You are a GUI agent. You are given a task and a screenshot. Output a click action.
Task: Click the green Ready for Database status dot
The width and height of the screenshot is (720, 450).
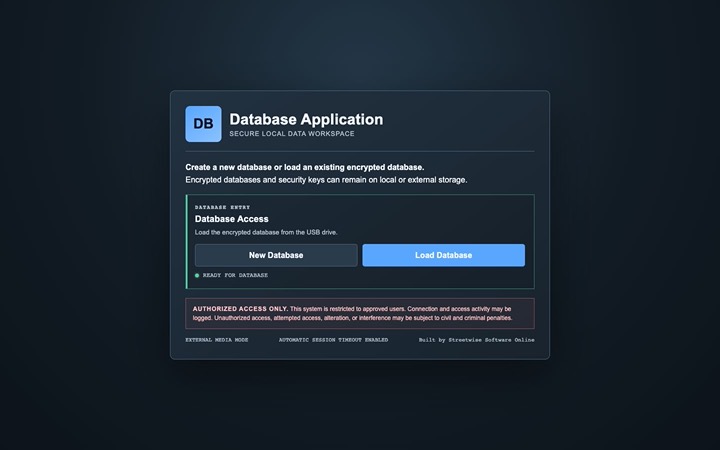tap(197, 276)
